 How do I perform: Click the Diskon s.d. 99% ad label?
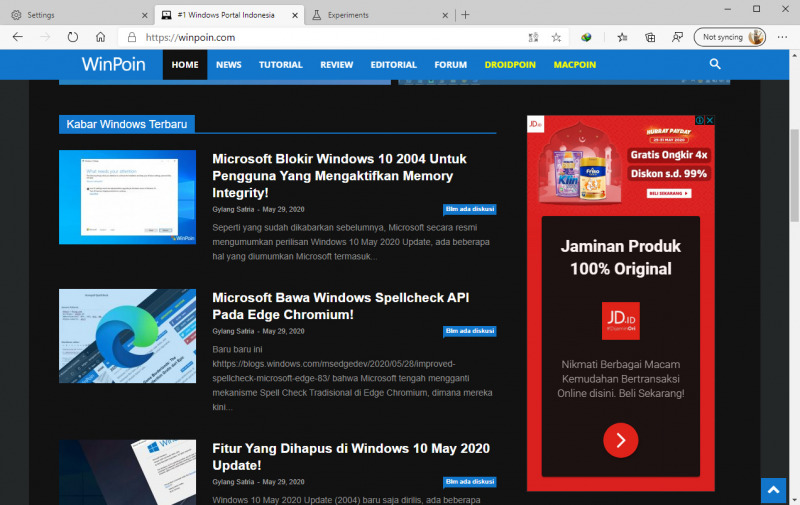[669, 173]
